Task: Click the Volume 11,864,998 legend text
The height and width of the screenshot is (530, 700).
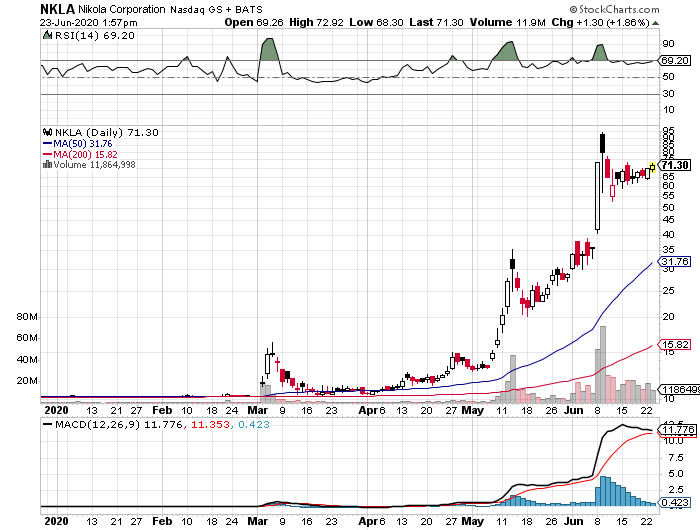Action: click(94, 165)
